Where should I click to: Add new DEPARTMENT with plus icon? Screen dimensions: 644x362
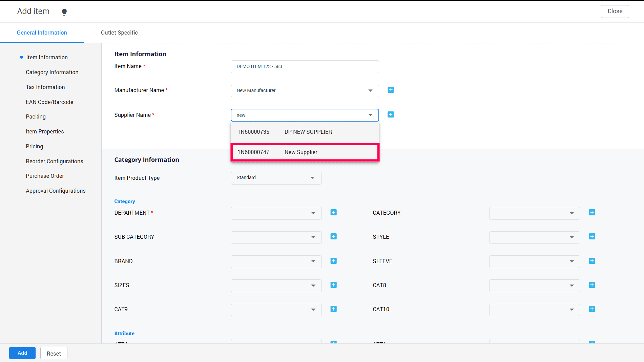pyautogui.click(x=333, y=213)
